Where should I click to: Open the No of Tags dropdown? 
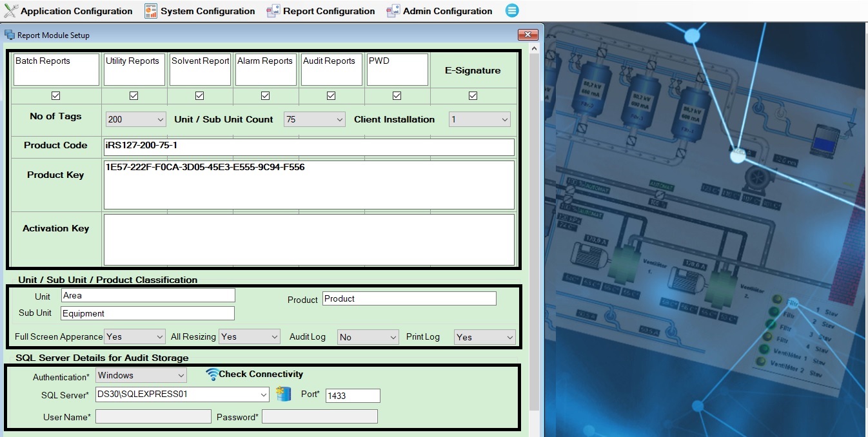[x=136, y=120]
